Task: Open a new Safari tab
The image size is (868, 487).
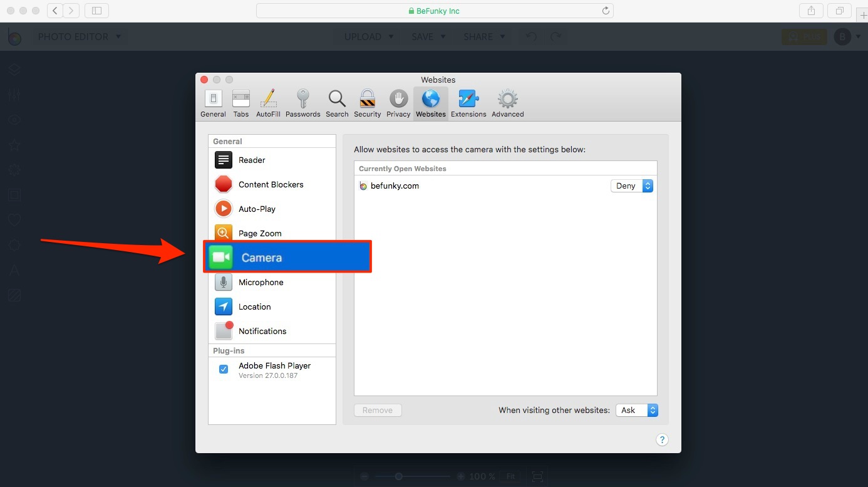Action: 863,15
